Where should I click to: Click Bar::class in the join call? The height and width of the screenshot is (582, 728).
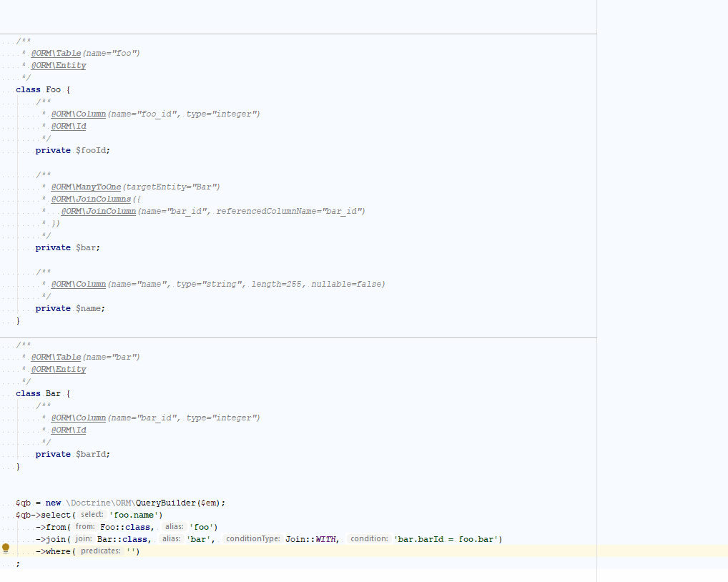[x=122, y=539]
